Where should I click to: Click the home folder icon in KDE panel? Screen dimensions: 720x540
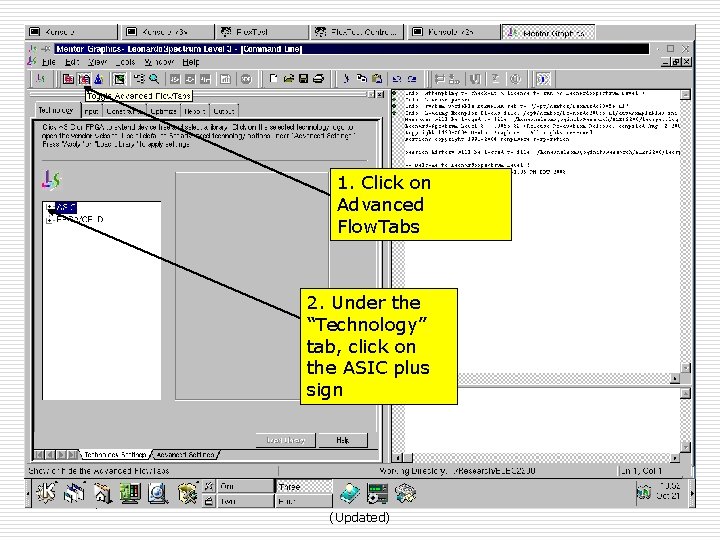[103, 494]
